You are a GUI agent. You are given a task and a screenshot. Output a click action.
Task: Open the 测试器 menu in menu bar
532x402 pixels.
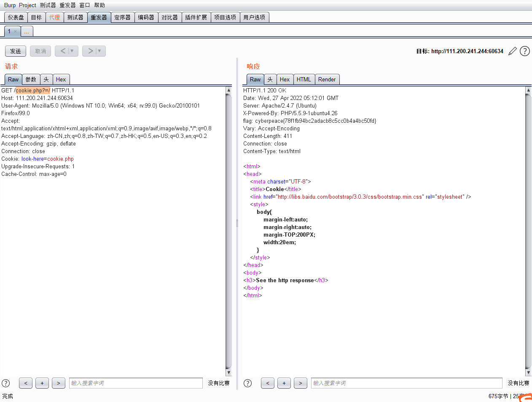tap(48, 5)
